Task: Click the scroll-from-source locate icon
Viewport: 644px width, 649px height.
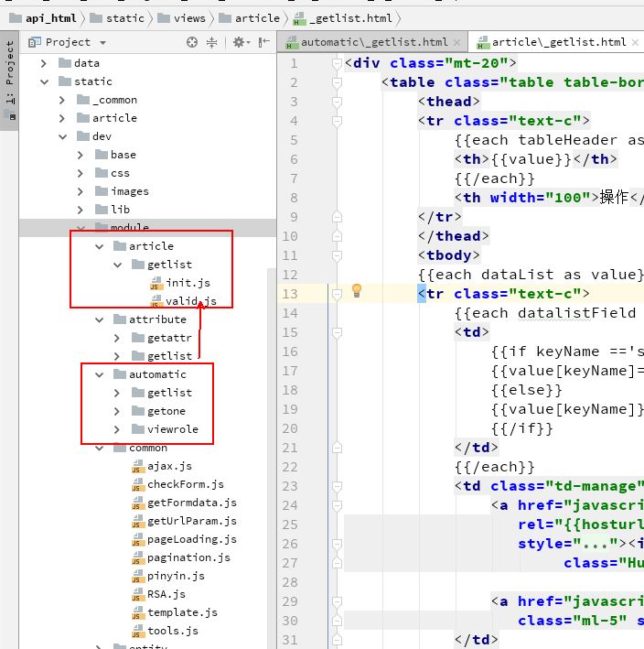Action: (x=192, y=42)
